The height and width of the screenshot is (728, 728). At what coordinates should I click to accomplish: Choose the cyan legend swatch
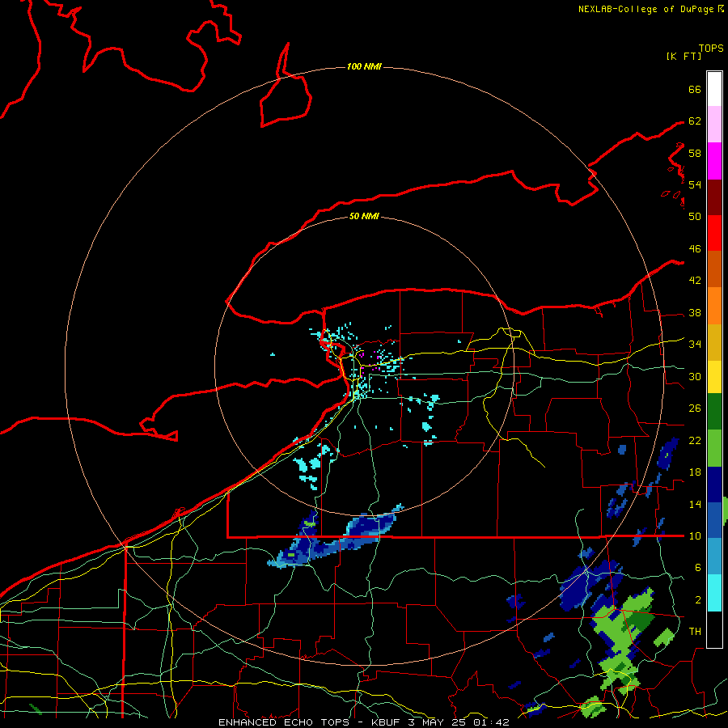click(x=714, y=593)
